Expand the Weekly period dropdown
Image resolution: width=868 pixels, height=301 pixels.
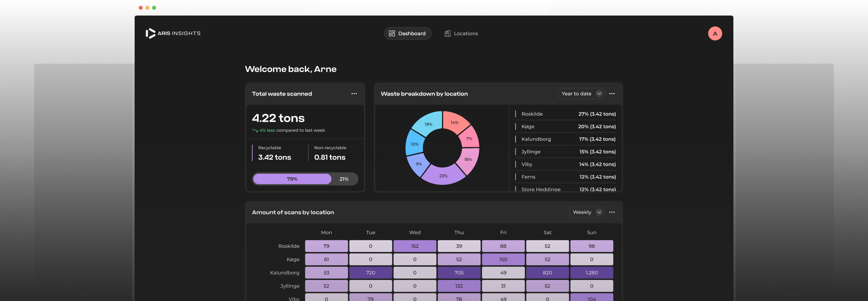pyautogui.click(x=586, y=212)
